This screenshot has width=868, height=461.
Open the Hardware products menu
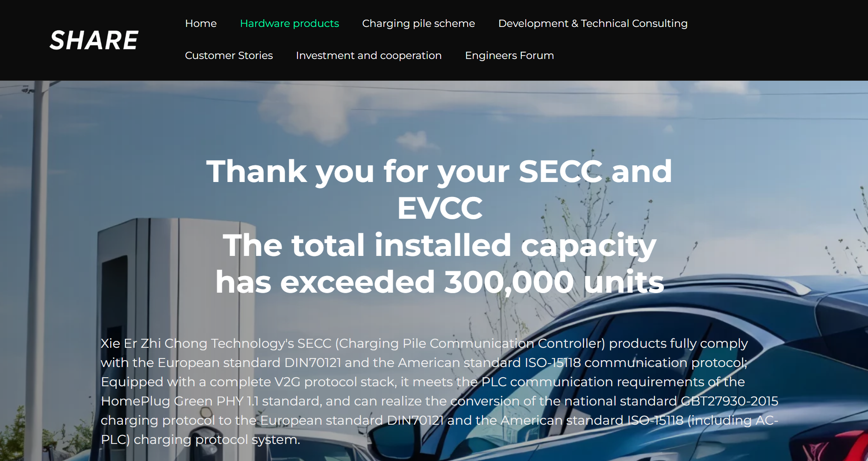289,23
